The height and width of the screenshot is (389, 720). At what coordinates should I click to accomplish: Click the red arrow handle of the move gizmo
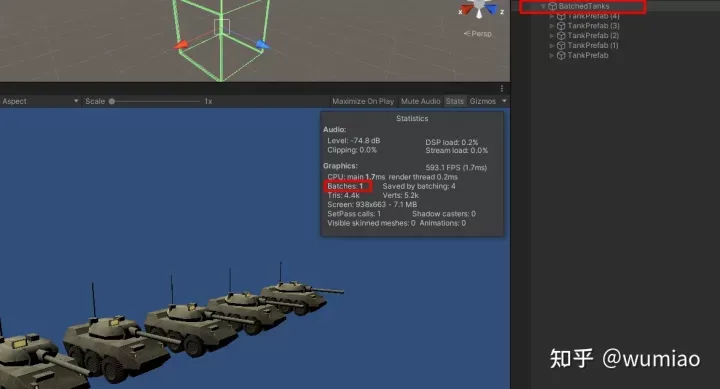coord(181,45)
